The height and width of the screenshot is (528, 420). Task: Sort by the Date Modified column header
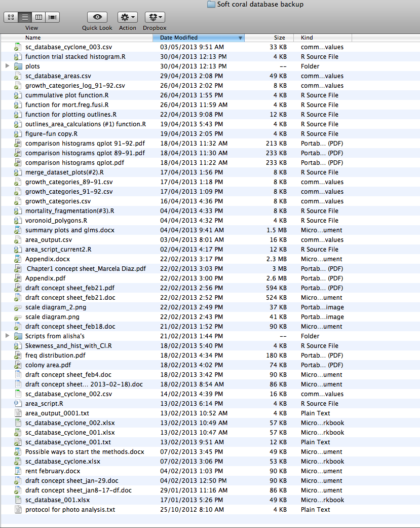point(199,38)
